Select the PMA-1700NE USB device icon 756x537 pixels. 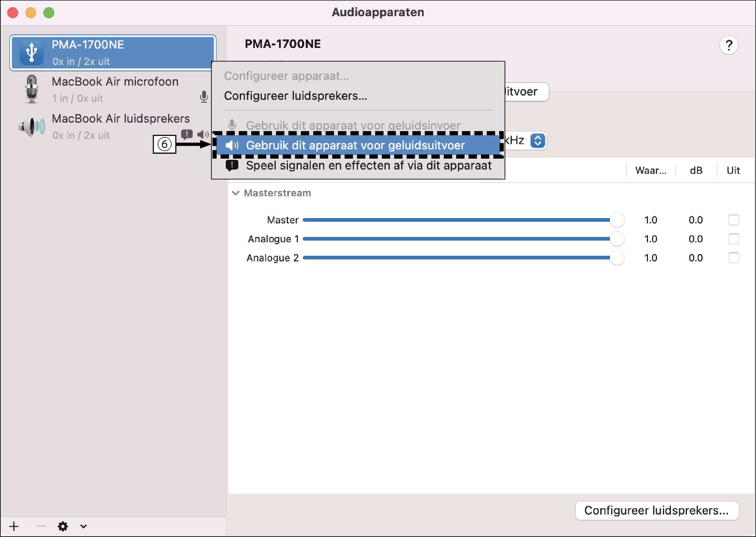31,52
